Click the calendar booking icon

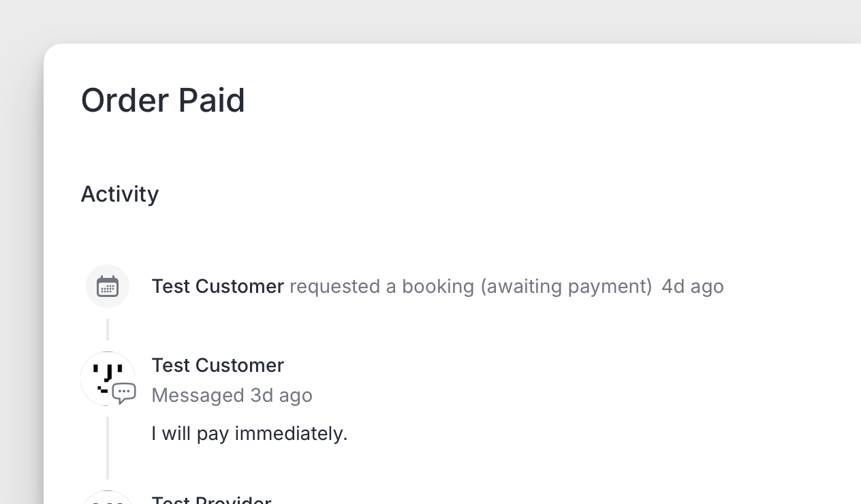click(x=108, y=286)
